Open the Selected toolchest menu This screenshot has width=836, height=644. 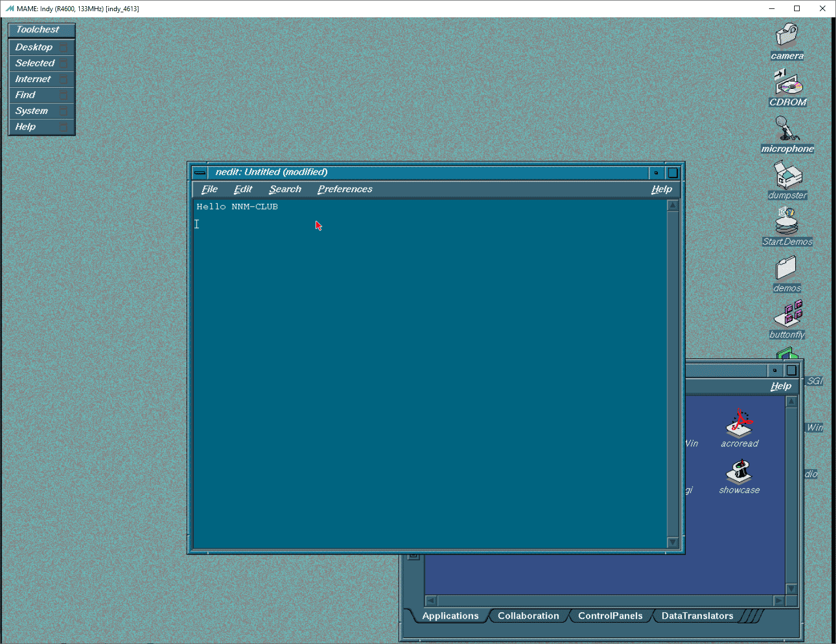pos(42,63)
